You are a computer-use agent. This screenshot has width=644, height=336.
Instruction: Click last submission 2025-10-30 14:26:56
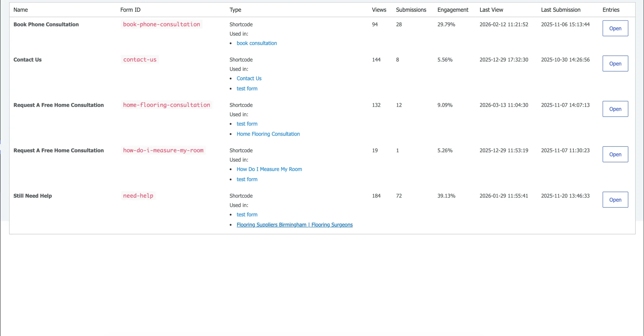click(x=565, y=60)
